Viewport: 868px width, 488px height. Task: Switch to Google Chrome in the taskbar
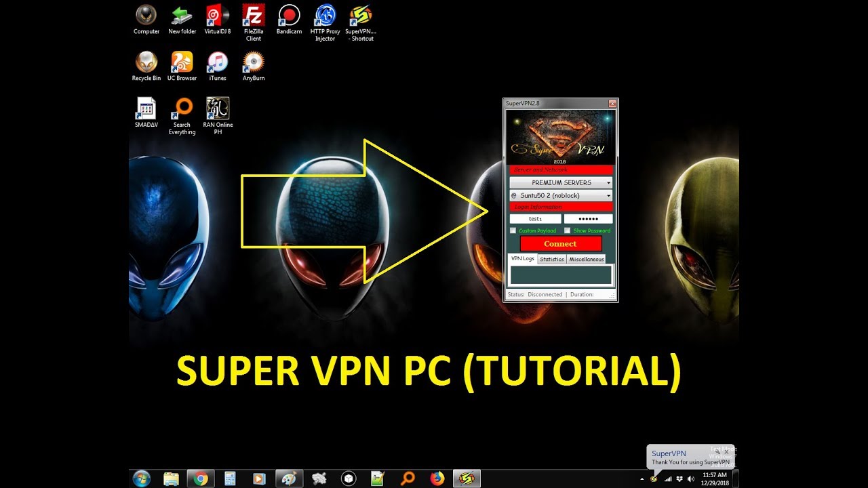point(200,479)
